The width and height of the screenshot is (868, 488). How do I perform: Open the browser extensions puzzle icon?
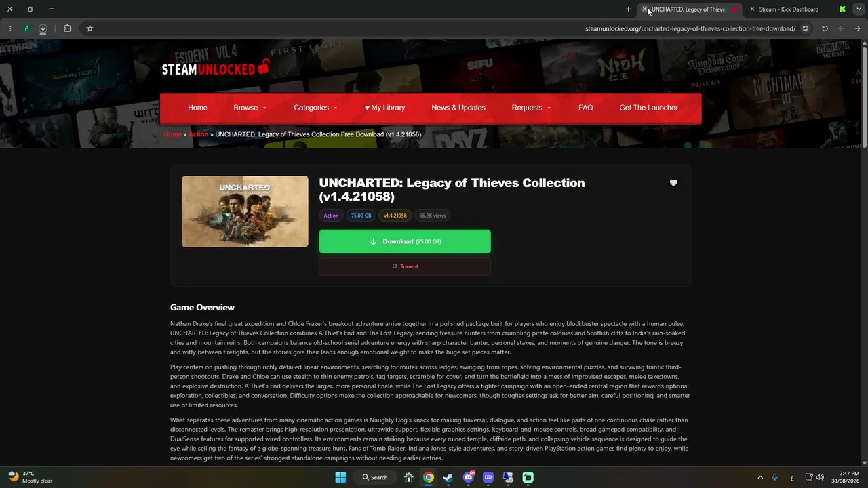[x=67, y=28]
